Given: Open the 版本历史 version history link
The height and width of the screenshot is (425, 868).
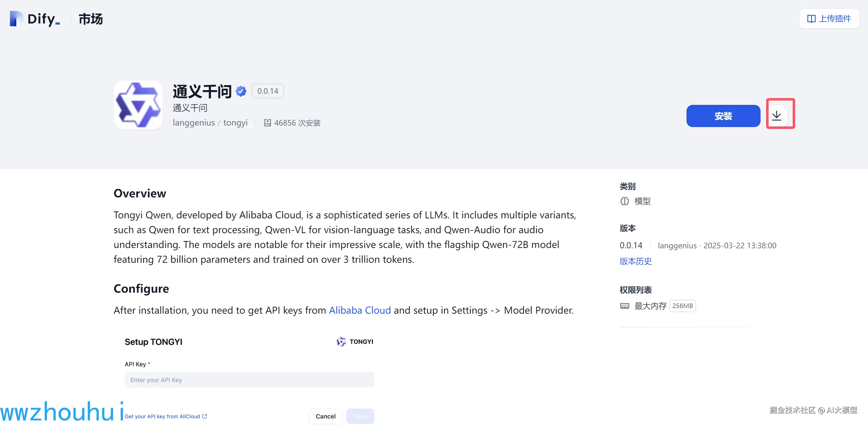Looking at the screenshot, I should tap(636, 261).
